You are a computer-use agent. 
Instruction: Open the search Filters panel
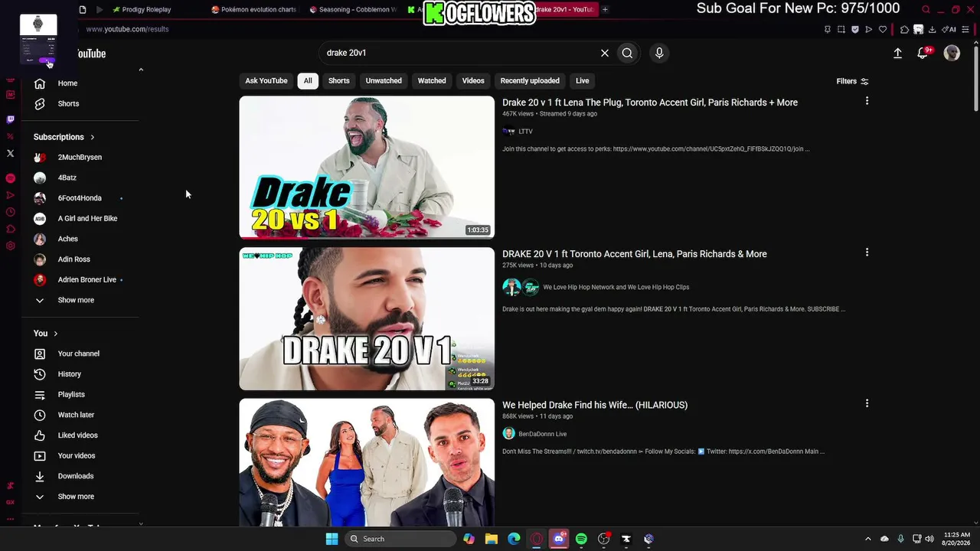(852, 81)
